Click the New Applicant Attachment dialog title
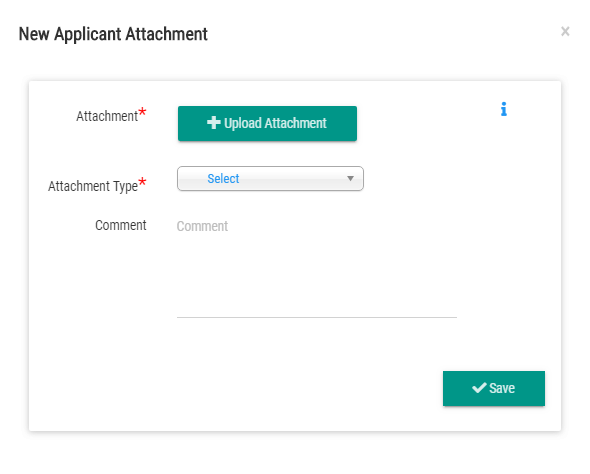This screenshot has height=474, width=590. tap(113, 34)
